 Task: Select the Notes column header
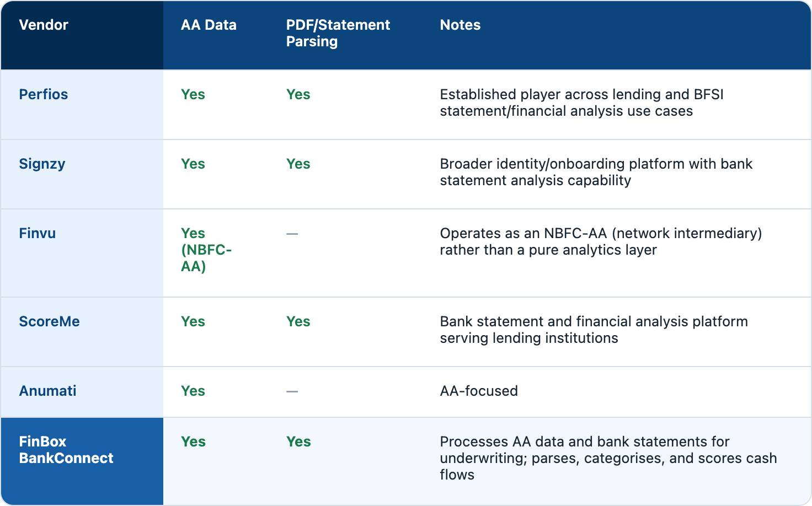point(460,25)
